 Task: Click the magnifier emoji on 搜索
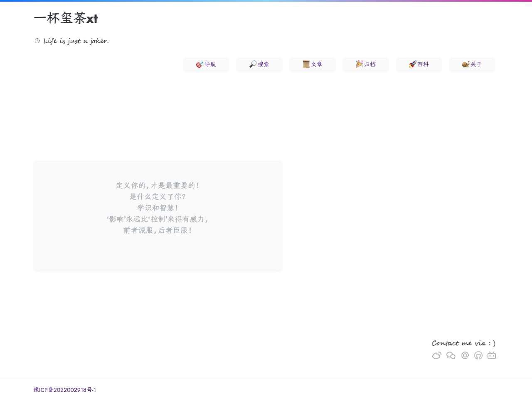[x=253, y=64]
